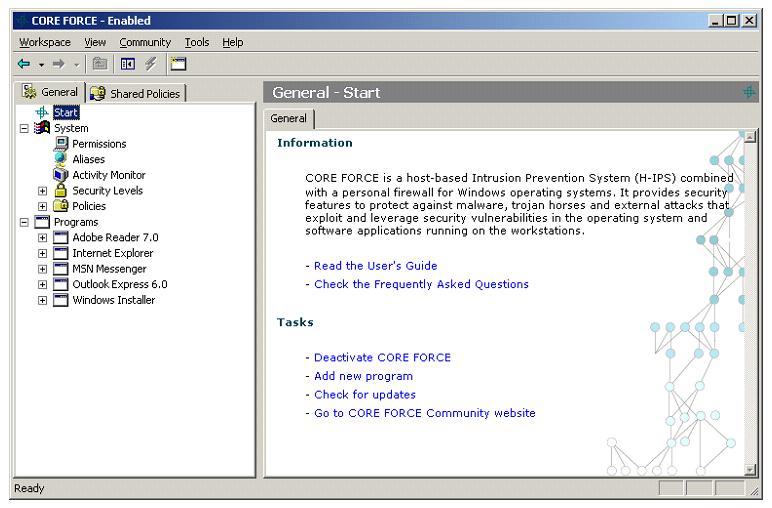Screen dimensions: 772x508
Task: Click the Information panel scrollbar down arrow
Action: (x=751, y=470)
